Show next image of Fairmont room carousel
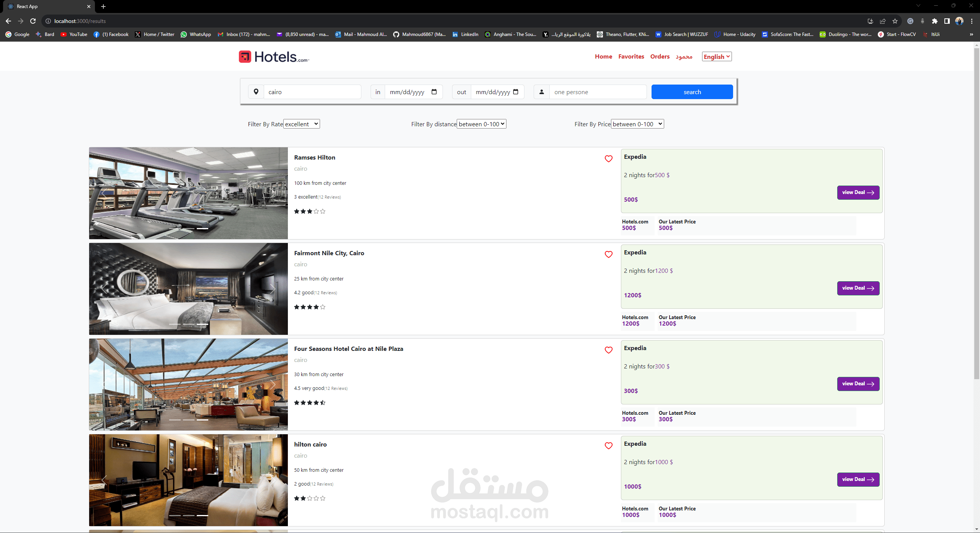The height and width of the screenshot is (533, 980). (x=273, y=289)
